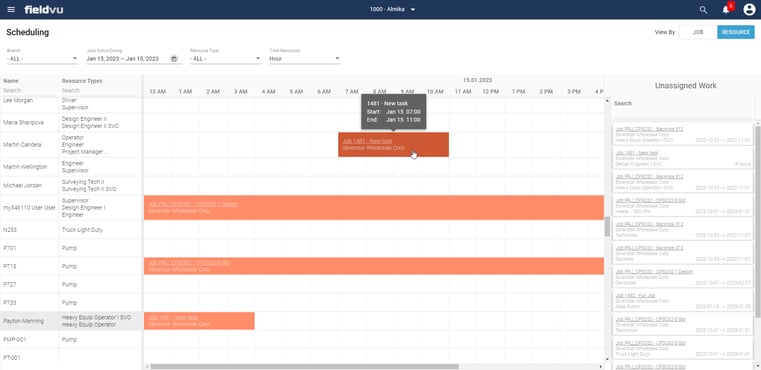The image size is (761, 370).
Task: Switch View By to JOB
Action: (x=698, y=33)
